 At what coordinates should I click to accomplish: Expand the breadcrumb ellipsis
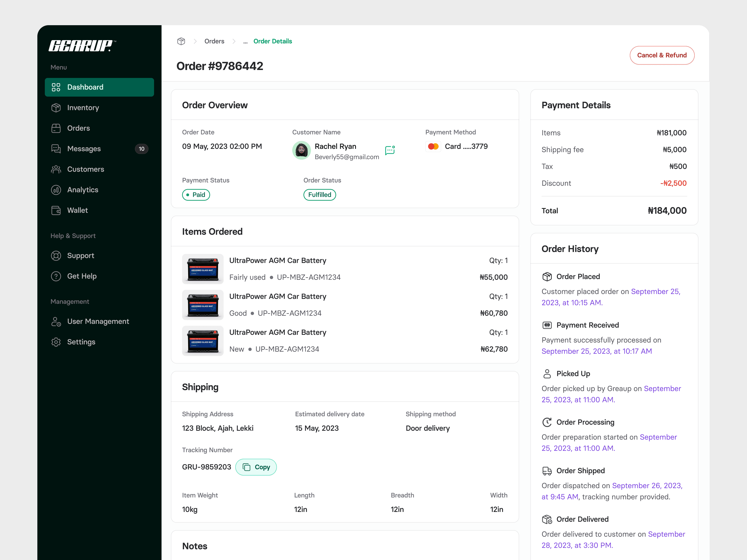pos(246,42)
